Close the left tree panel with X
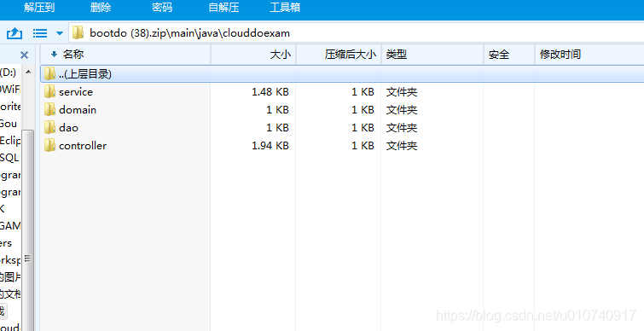 point(24,55)
